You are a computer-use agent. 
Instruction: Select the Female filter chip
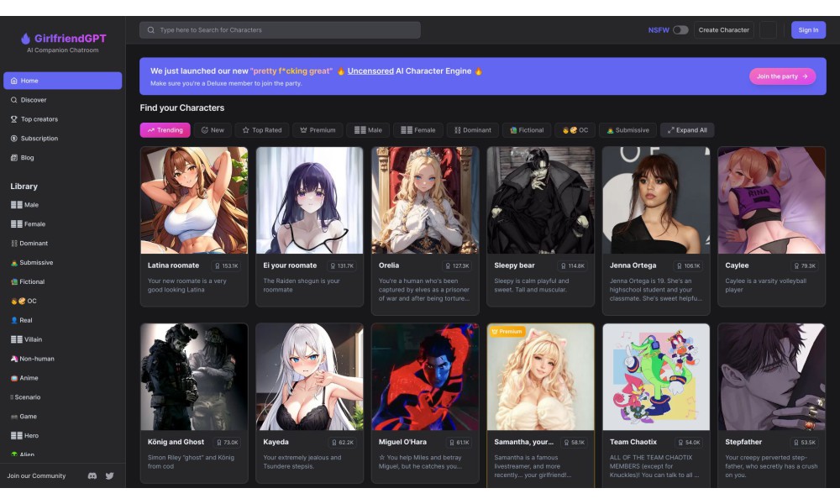[x=417, y=130]
